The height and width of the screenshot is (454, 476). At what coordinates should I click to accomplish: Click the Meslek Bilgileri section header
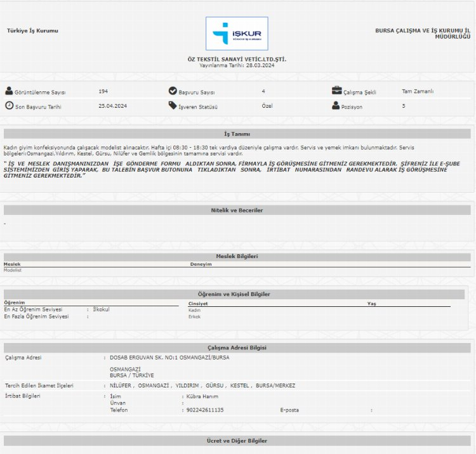[x=237, y=256]
